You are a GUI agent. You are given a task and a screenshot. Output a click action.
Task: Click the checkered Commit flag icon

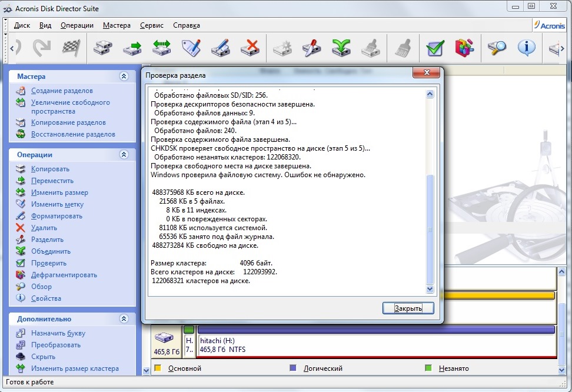point(71,48)
